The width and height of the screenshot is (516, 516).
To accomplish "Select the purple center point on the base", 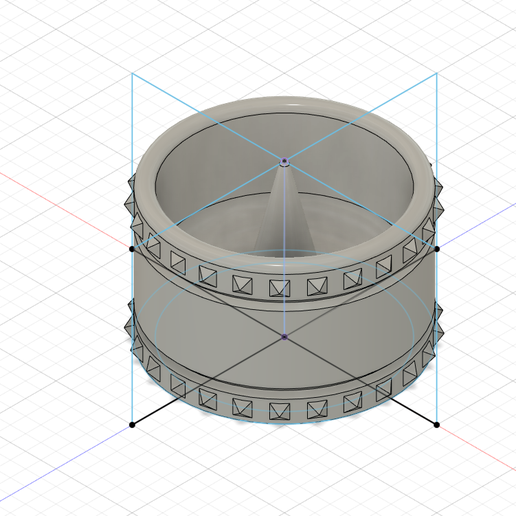I will pyautogui.click(x=284, y=337).
